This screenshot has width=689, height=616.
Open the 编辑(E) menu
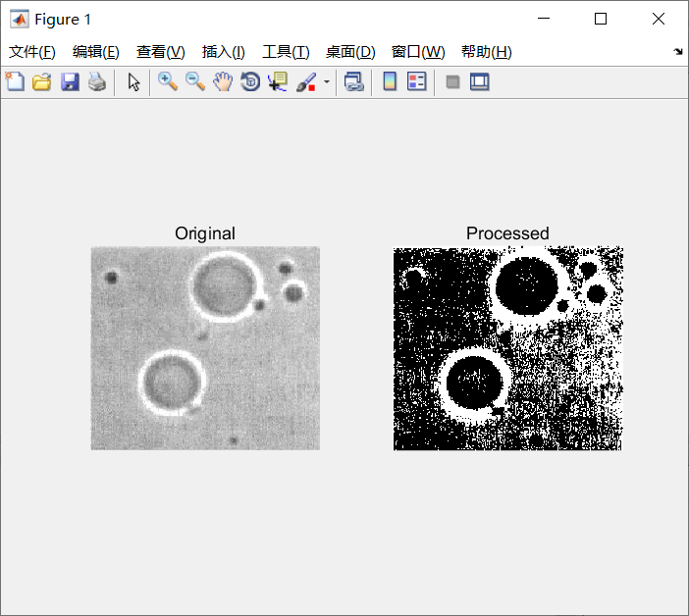(x=96, y=52)
